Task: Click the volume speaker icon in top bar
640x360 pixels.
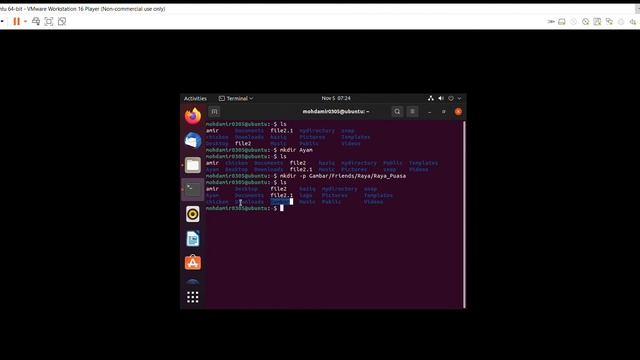Action: [x=441, y=98]
